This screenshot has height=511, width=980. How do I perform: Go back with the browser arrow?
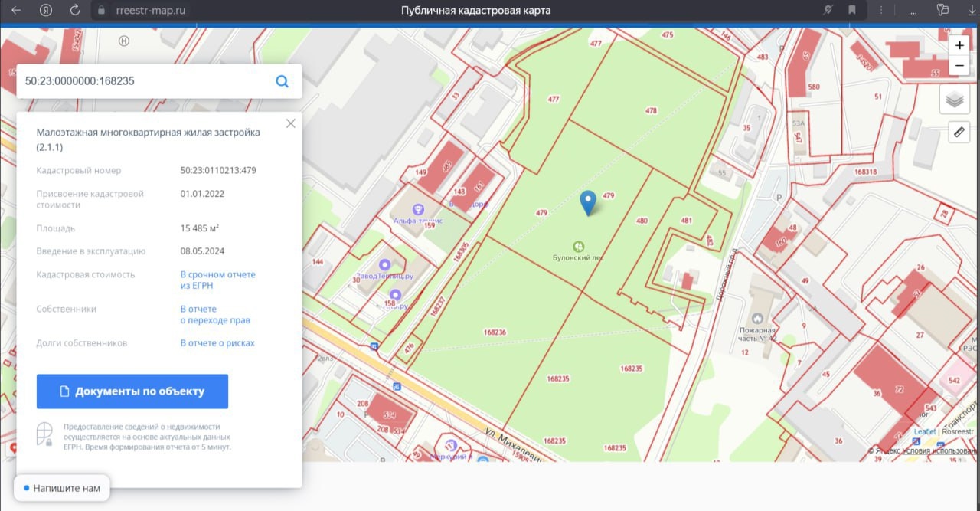[x=17, y=10]
